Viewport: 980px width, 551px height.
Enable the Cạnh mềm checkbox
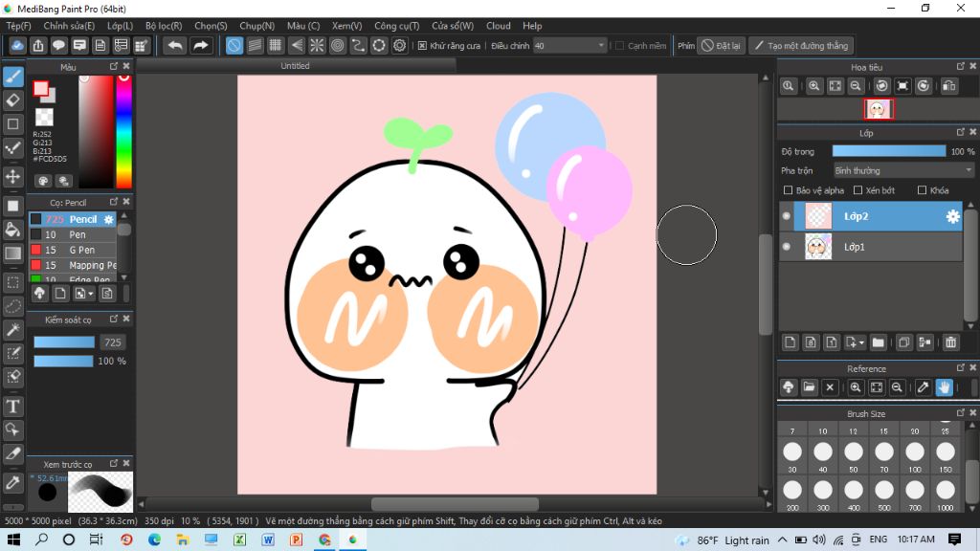click(x=620, y=46)
